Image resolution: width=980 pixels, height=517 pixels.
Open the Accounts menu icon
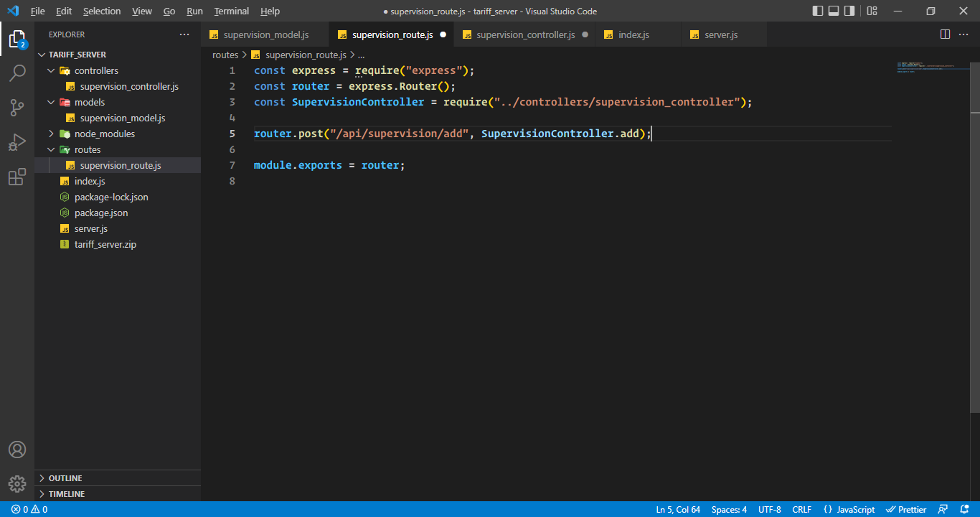click(x=17, y=450)
